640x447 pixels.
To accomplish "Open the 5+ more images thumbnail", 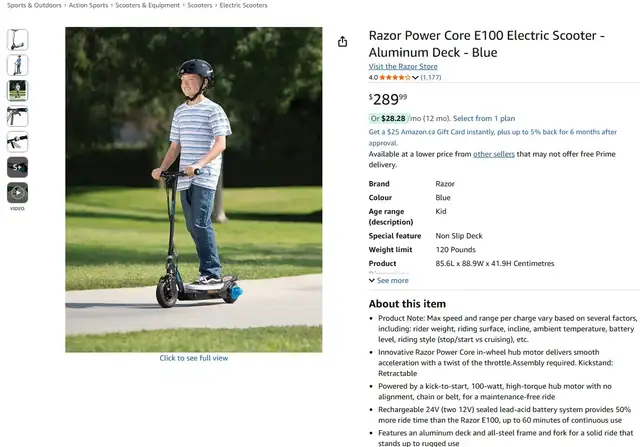I will click(18, 167).
